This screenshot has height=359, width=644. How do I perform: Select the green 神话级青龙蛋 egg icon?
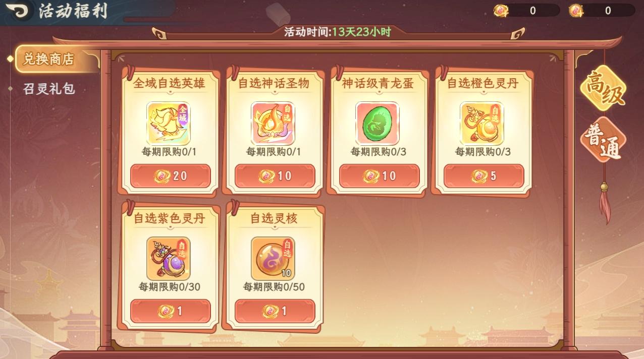378,124
